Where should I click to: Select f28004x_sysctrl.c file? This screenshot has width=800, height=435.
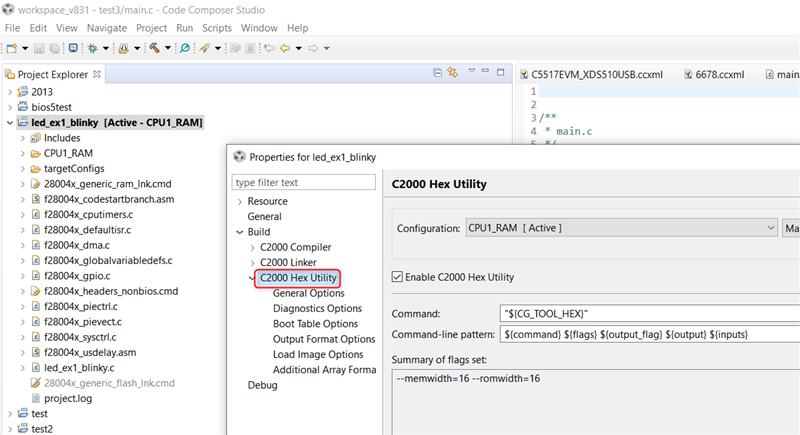pos(80,337)
